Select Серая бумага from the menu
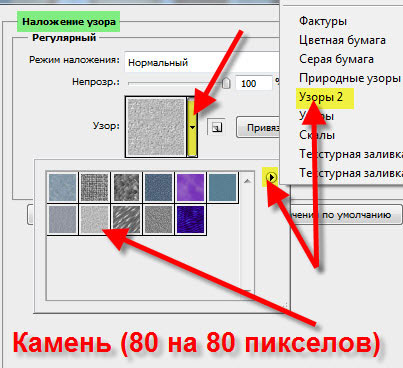This screenshot has height=368, width=403. [336, 59]
